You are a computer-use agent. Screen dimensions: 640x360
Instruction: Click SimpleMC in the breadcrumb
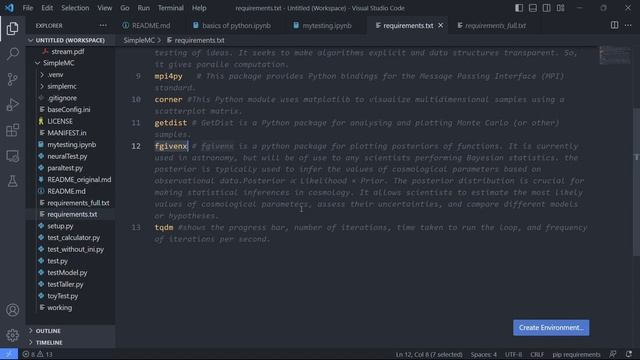[139, 40]
